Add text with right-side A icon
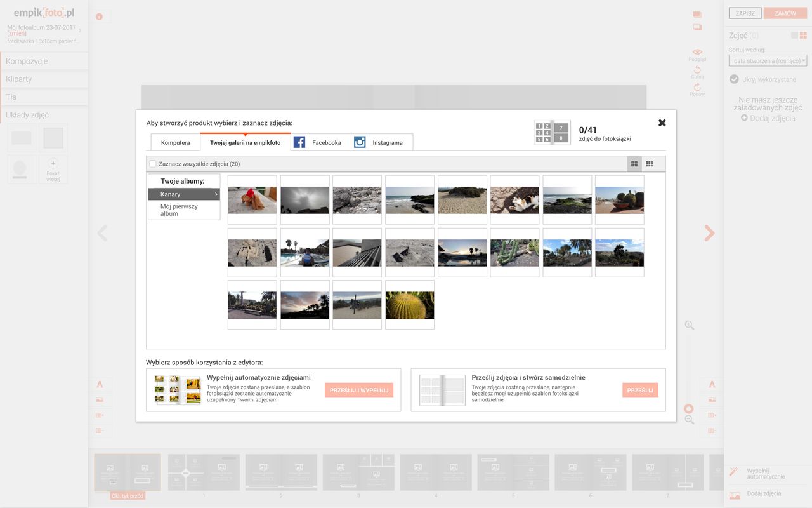The height and width of the screenshot is (508, 812). (x=712, y=384)
